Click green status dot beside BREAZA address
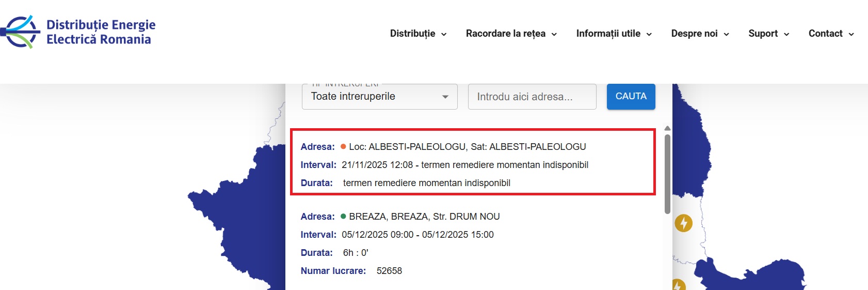 point(343,217)
